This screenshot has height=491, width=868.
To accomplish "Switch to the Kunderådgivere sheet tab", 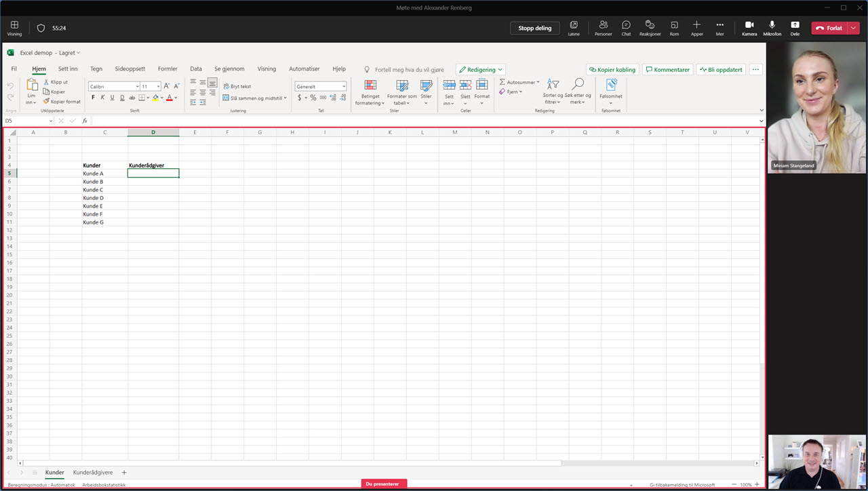I will point(92,472).
